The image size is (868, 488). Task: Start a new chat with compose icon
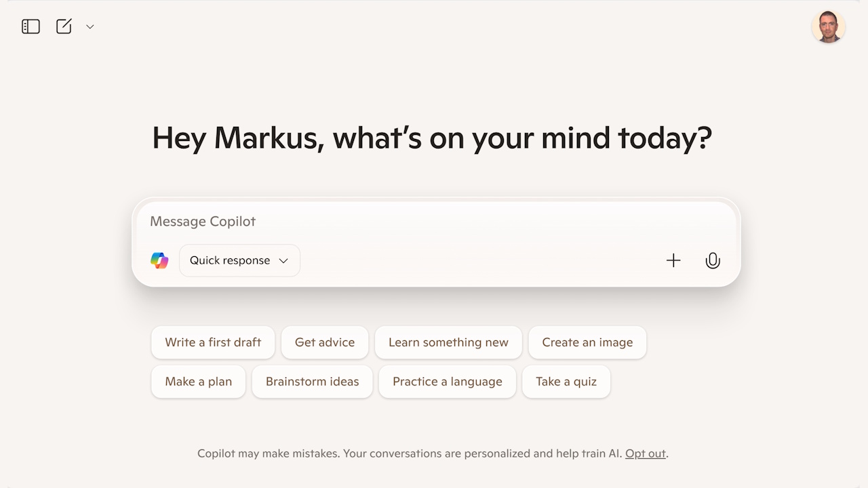click(x=64, y=26)
